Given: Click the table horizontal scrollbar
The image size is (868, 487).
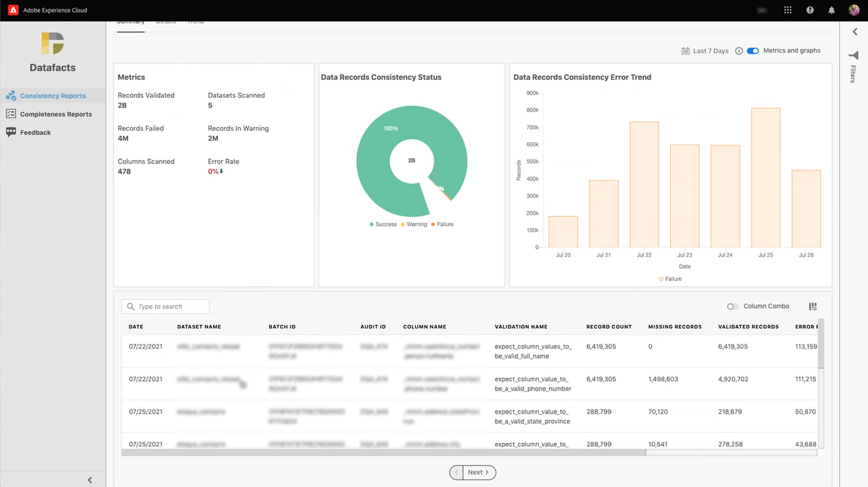Looking at the screenshot, I should [x=384, y=453].
